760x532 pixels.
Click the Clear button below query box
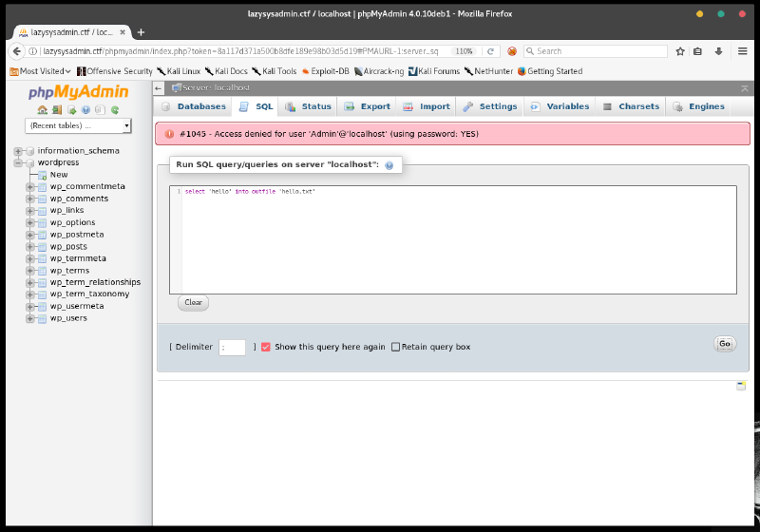pos(193,302)
